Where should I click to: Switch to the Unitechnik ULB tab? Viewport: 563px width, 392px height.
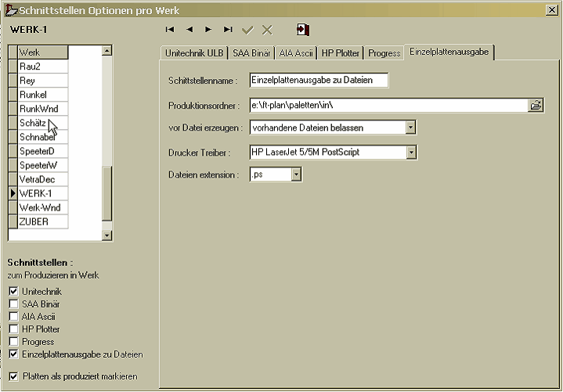click(194, 53)
